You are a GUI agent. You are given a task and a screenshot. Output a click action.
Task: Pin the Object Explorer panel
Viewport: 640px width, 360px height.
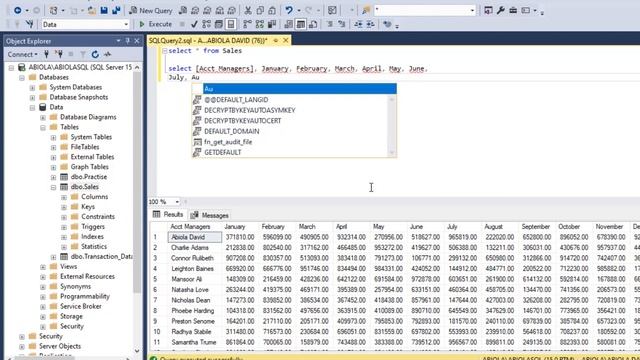click(x=127, y=41)
